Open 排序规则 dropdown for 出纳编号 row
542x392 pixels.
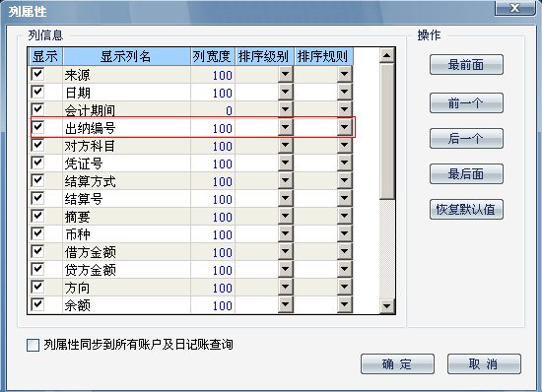(x=345, y=127)
